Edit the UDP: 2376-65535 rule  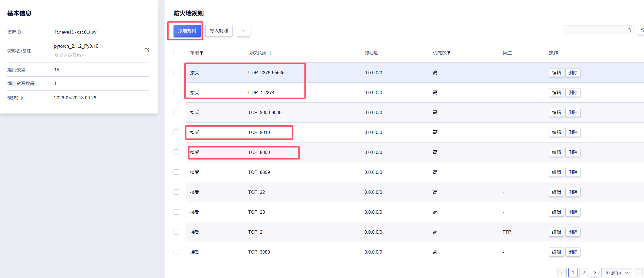(x=556, y=73)
